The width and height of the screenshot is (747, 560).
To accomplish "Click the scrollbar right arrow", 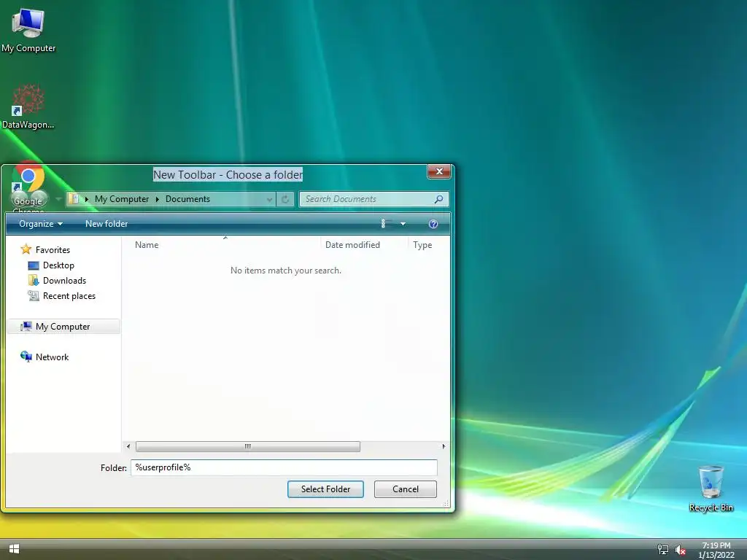I will [x=444, y=446].
